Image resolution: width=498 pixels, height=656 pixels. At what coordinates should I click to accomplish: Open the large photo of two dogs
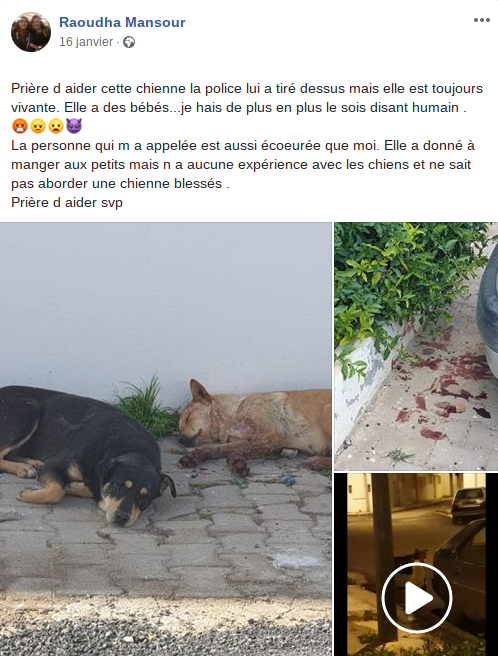click(166, 439)
